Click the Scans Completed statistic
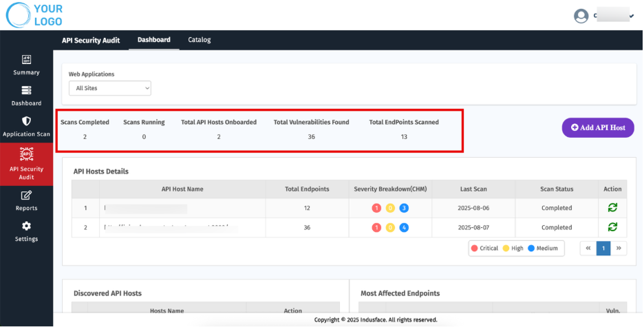This screenshot has width=644, height=327. pyautogui.click(x=85, y=129)
